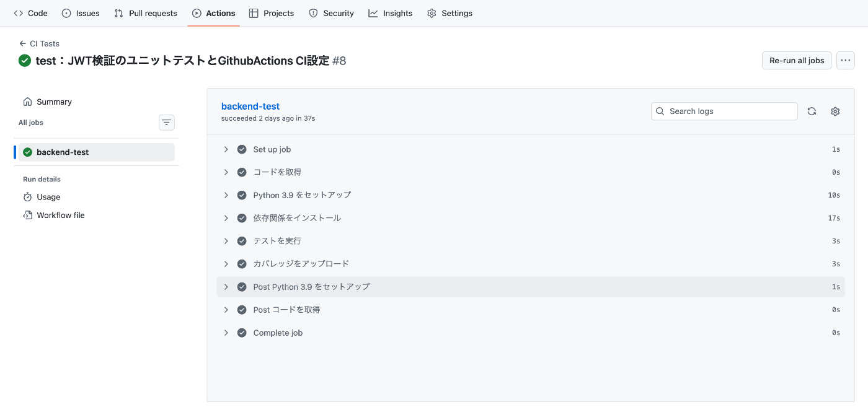868x415 pixels.
Task: Open the Insights tab
Action: pyautogui.click(x=390, y=13)
